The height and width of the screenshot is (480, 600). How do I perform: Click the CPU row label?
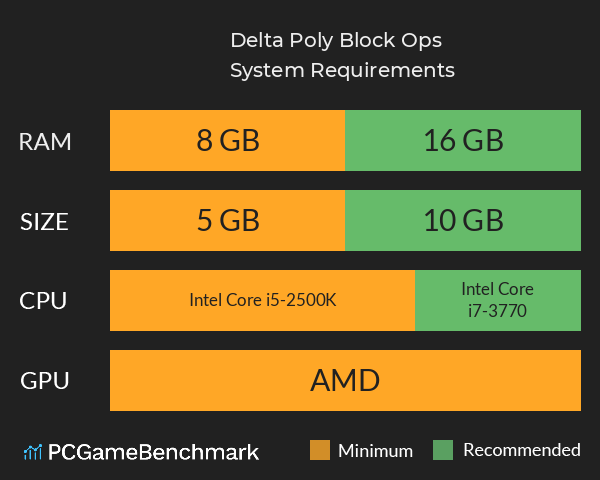tap(45, 301)
